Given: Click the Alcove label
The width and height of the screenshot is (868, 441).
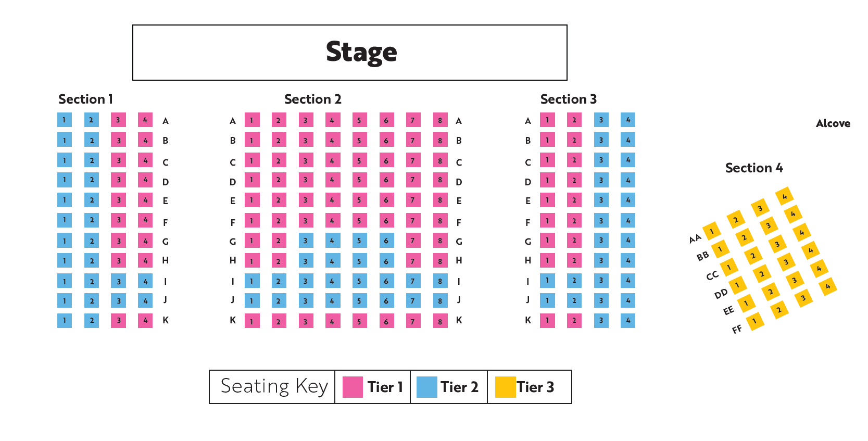Looking at the screenshot, I should point(833,123).
